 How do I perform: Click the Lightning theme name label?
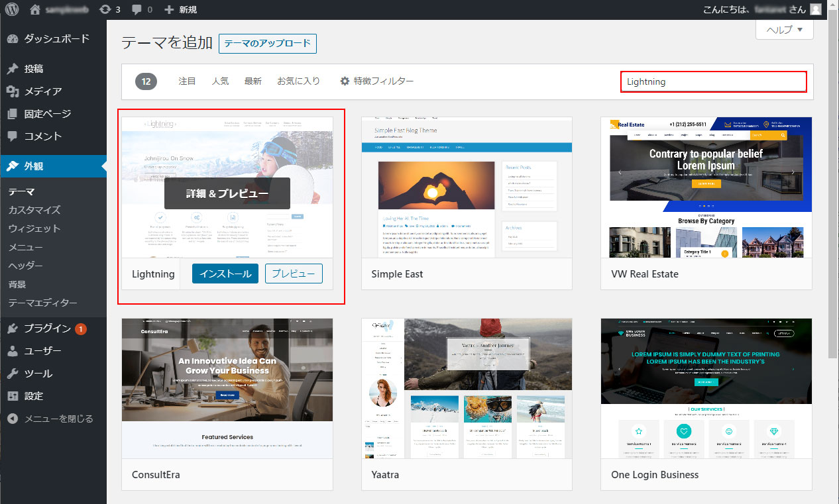coord(153,274)
